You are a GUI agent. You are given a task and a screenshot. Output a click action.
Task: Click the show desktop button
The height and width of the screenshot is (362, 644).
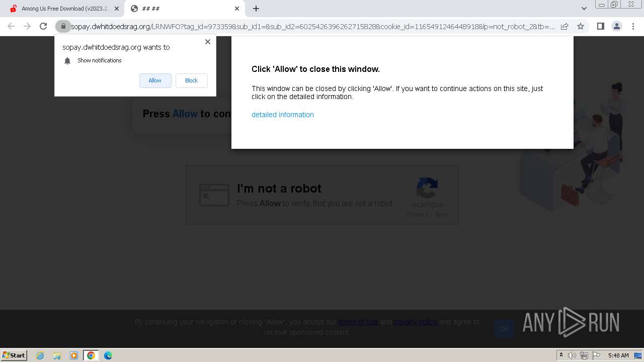639,355
